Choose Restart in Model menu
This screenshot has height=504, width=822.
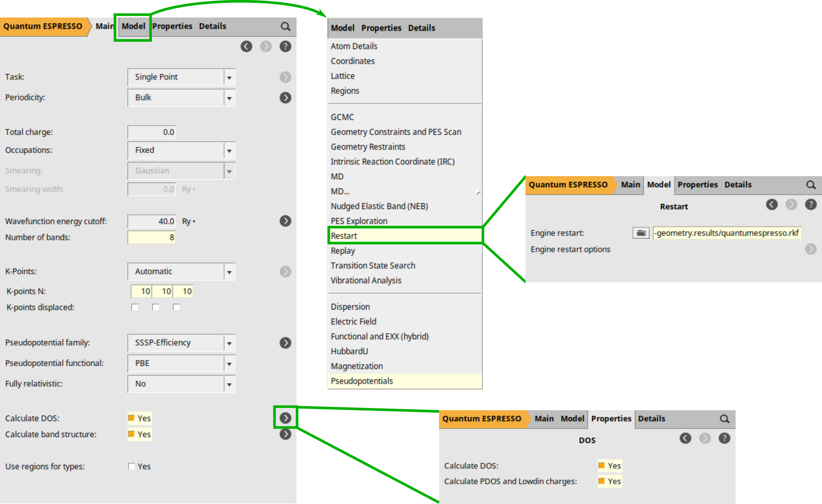point(405,236)
